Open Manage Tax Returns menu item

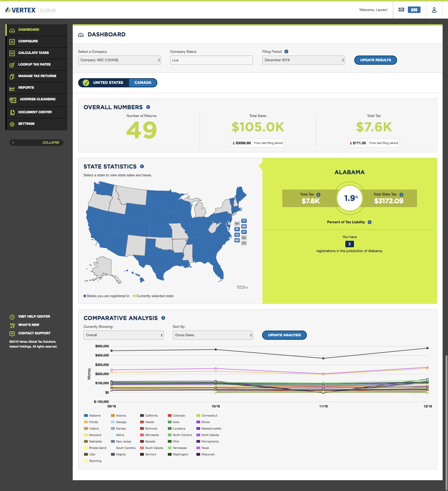click(36, 76)
